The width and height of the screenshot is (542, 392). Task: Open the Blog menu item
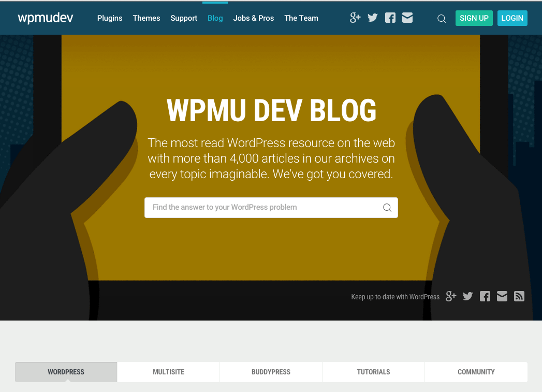point(215,18)
